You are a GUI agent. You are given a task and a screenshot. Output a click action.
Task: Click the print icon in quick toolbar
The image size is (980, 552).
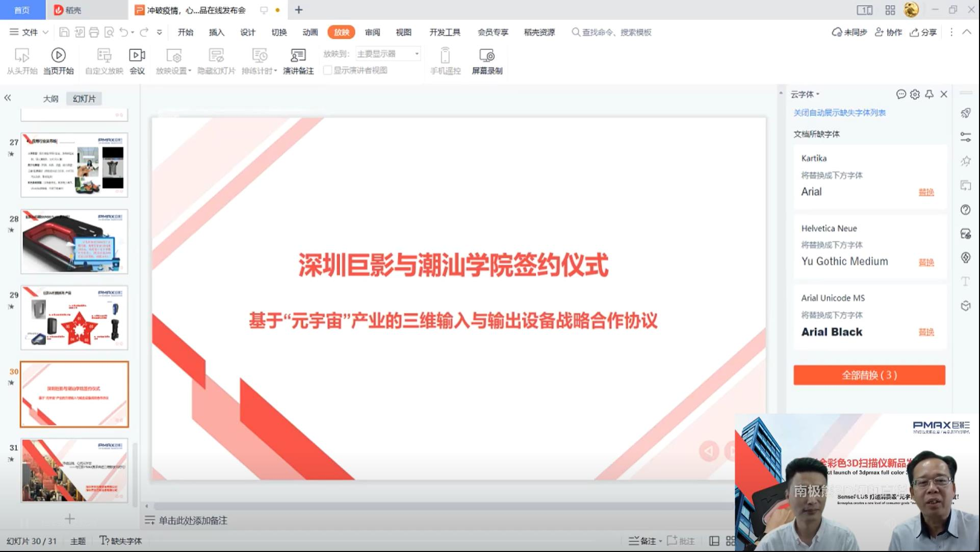(x=94, y=32)
